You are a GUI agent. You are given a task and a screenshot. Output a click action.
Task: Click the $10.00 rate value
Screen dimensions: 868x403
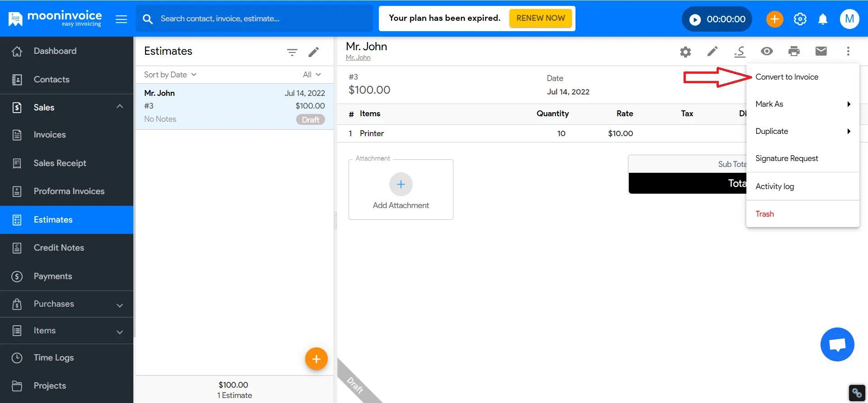620,133
